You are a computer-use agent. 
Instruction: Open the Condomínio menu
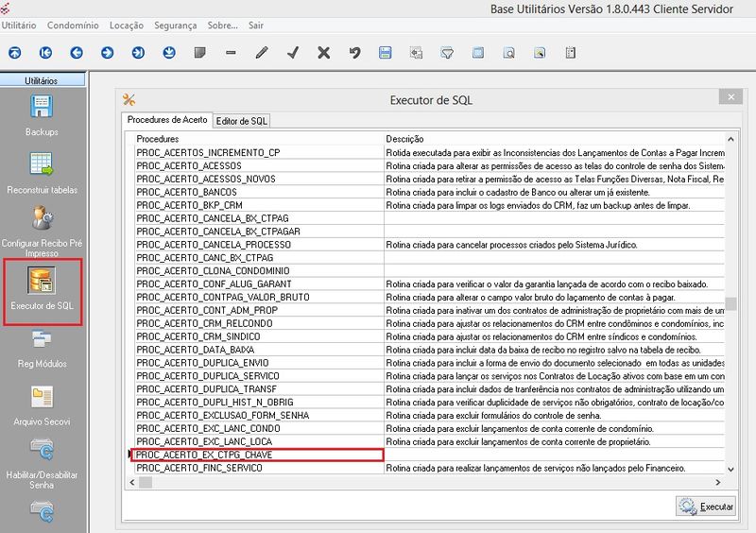[74, 26]
